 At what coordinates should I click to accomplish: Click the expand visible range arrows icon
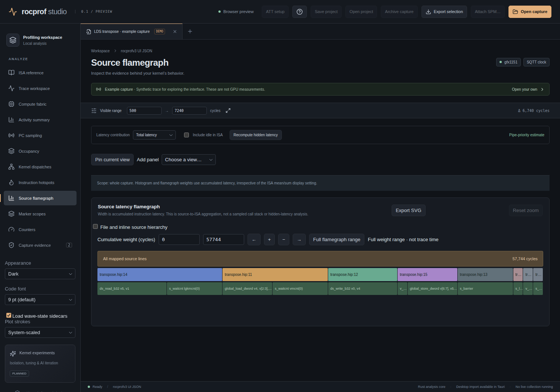click(x=228, y=111)
